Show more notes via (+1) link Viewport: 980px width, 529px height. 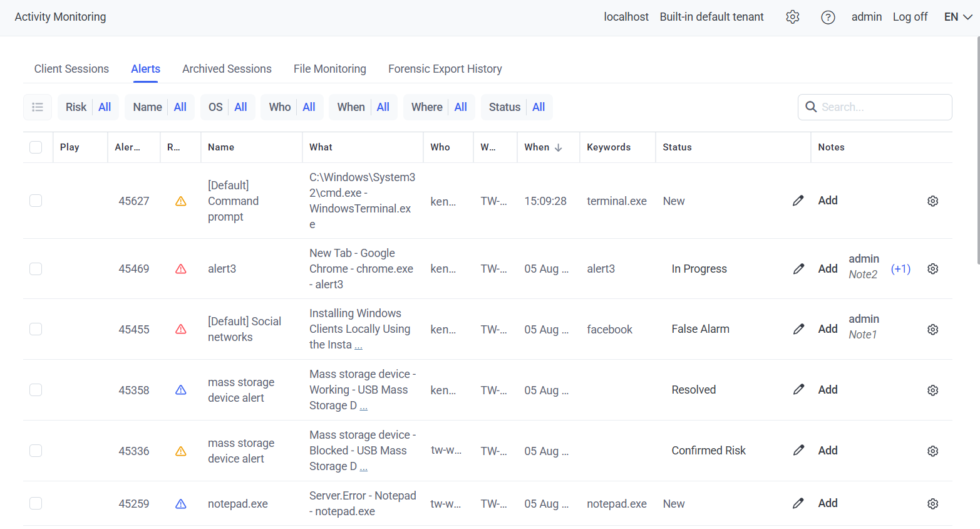(900, 269)
